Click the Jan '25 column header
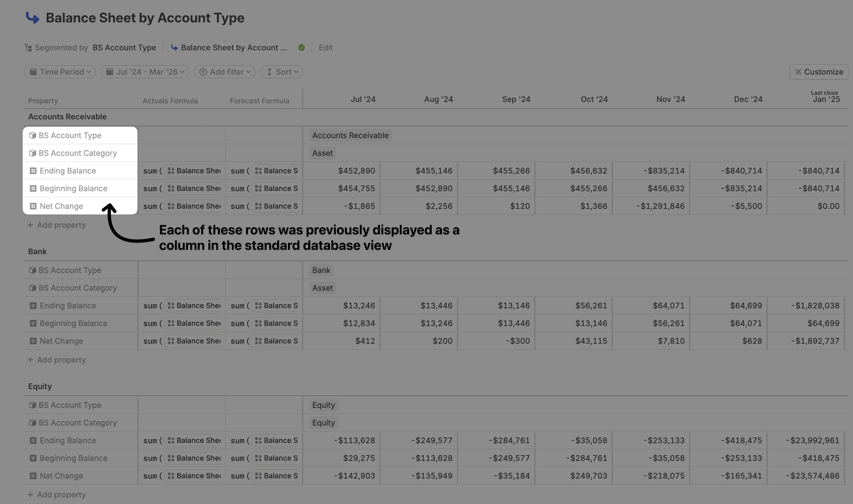 [x=826, y=99]
